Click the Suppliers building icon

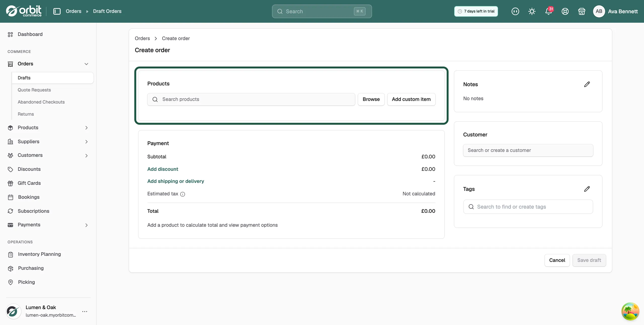[x=10, y=142]
